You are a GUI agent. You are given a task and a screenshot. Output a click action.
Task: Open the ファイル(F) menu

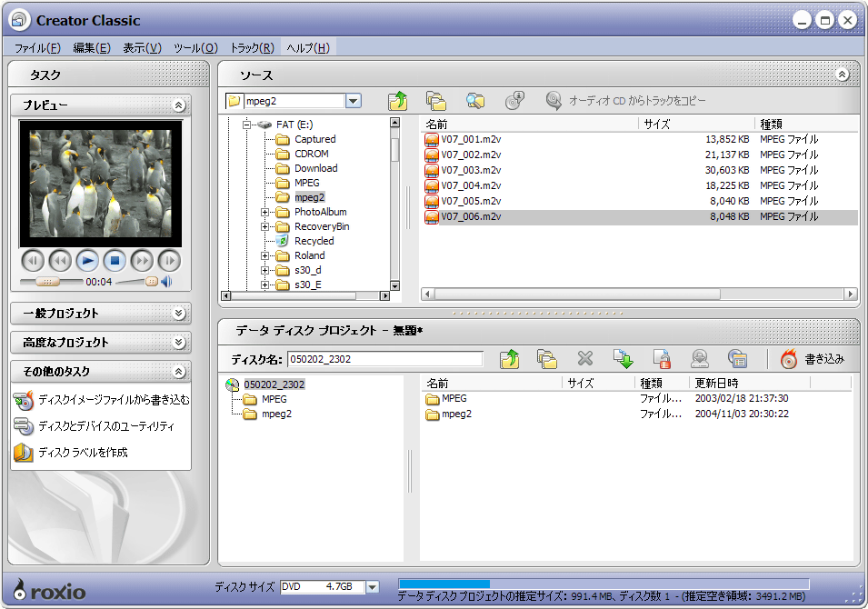pos(37,48)
